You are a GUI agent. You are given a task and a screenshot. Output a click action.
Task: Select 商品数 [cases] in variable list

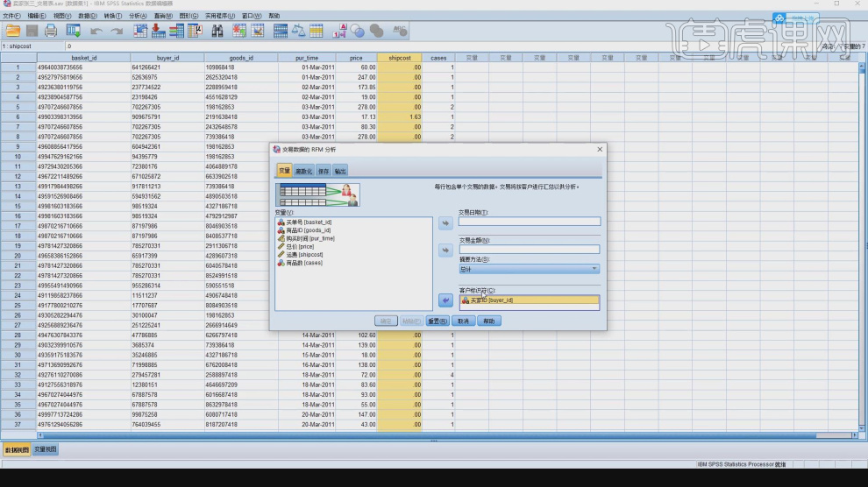click(x=300, y=263)
